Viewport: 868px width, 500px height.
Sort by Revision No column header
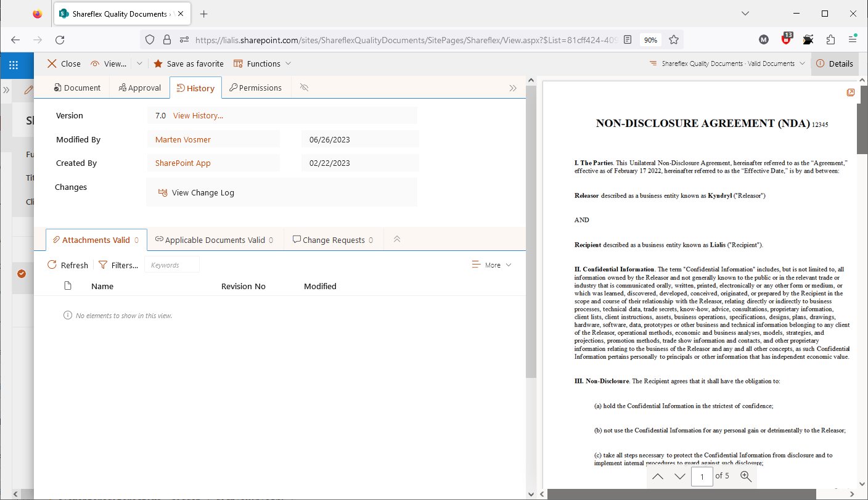point(244,286)
